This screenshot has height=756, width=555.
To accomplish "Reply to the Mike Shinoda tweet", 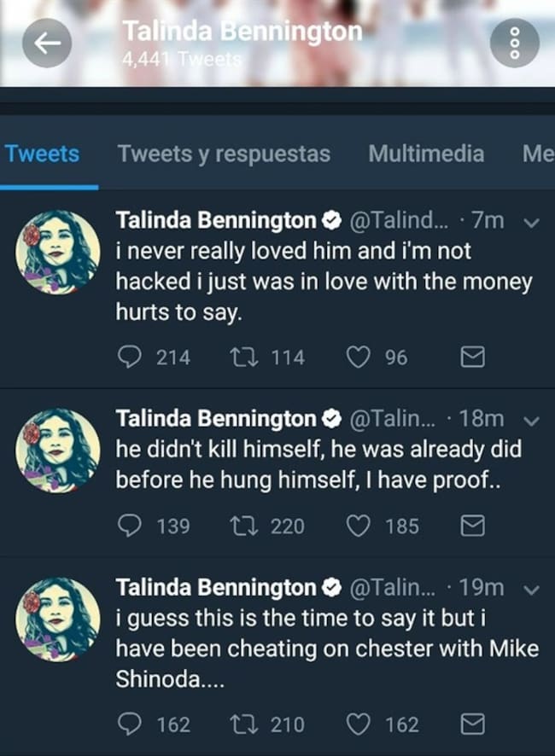I will click(x=127, y=724).
